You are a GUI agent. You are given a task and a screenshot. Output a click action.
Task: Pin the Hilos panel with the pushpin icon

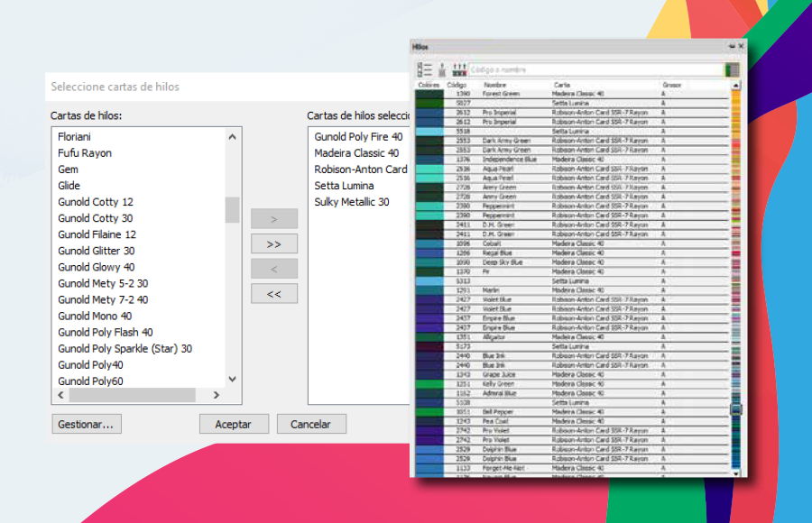[x=732, y=46]
